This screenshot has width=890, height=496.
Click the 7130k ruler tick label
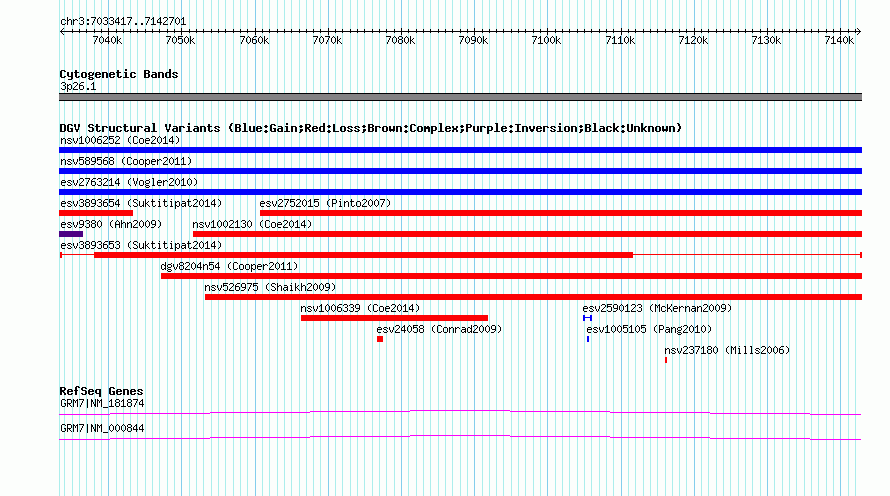(766, 40)
